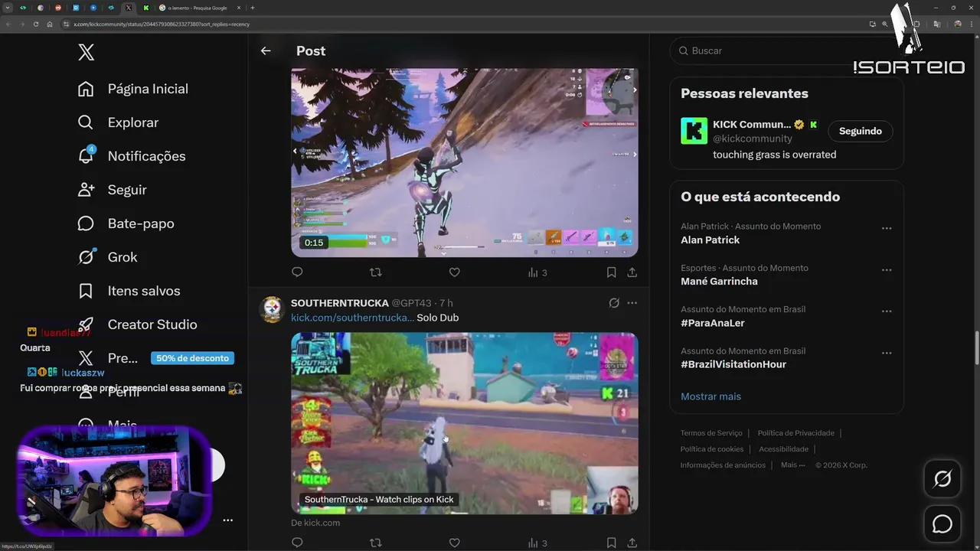The width and height of the screenshot is (980, 551).
Task: Repost the 0:15 video post
Action: tap(375, 272)
